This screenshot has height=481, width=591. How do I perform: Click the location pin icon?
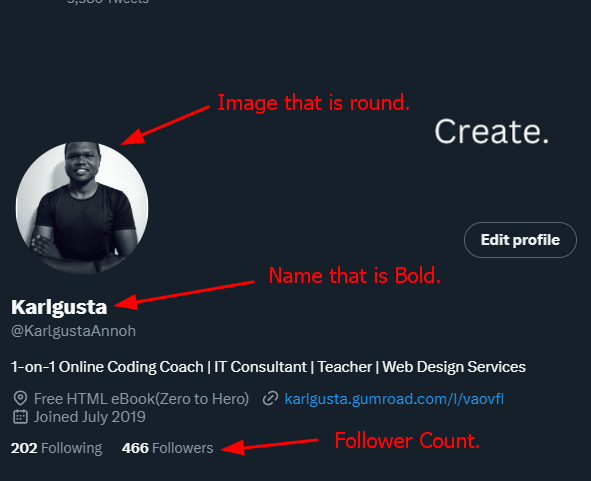point(20,398)
